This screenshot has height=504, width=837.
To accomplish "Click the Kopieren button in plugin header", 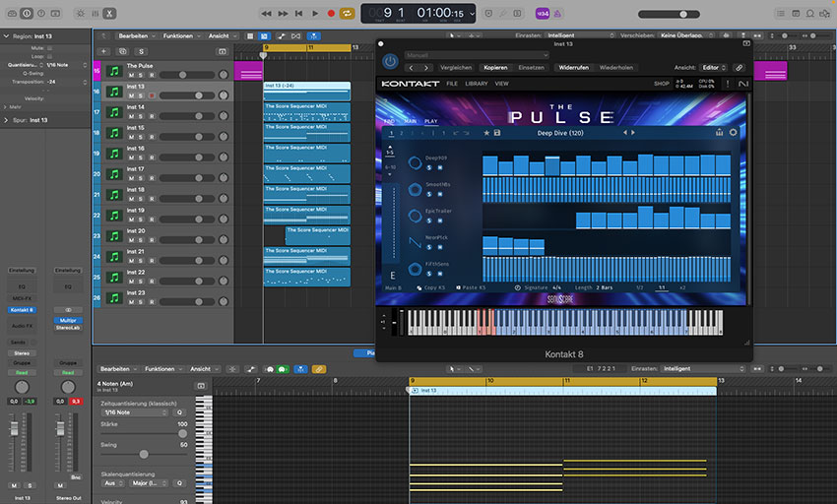I will point(495,67).
